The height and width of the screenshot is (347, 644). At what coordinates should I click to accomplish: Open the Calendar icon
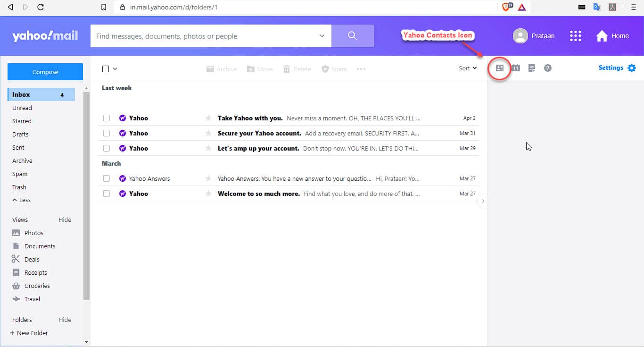click(516, 68)
